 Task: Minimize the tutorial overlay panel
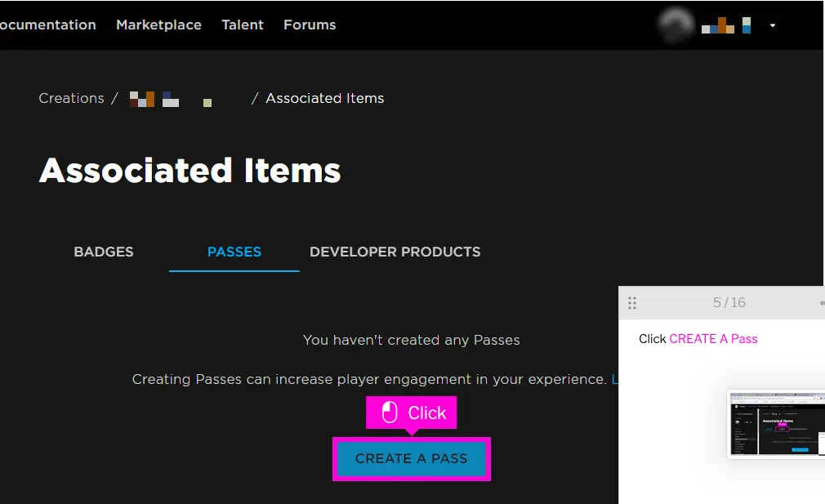[821, 302]
